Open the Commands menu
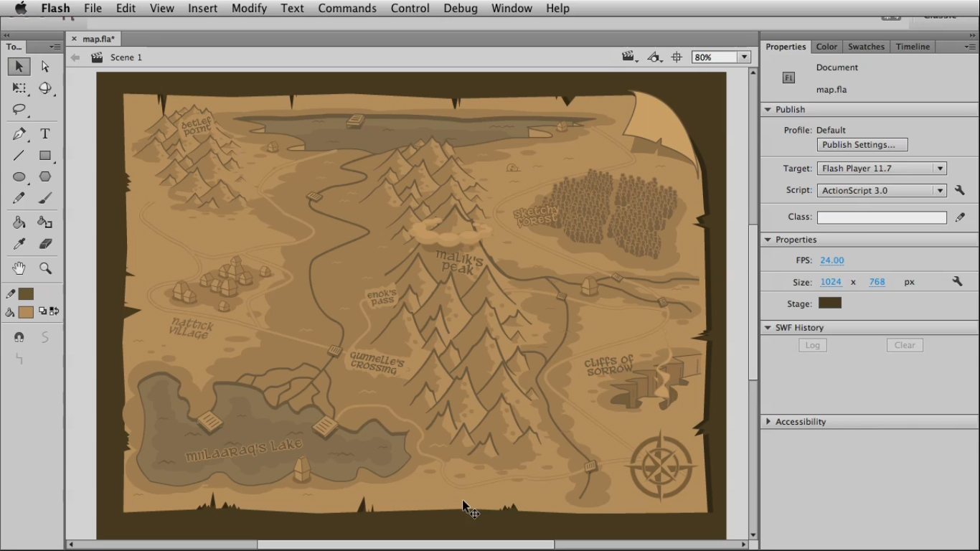The image size is (980, 551). (347, 8)
